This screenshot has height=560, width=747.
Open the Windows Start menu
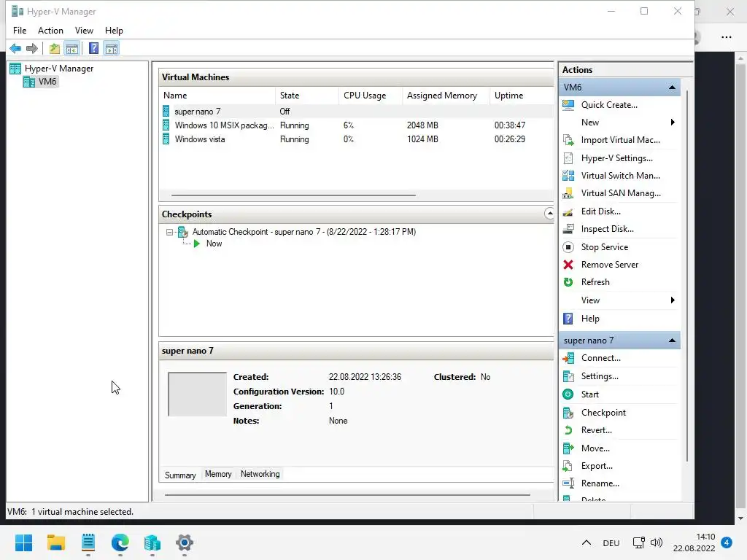24,542
